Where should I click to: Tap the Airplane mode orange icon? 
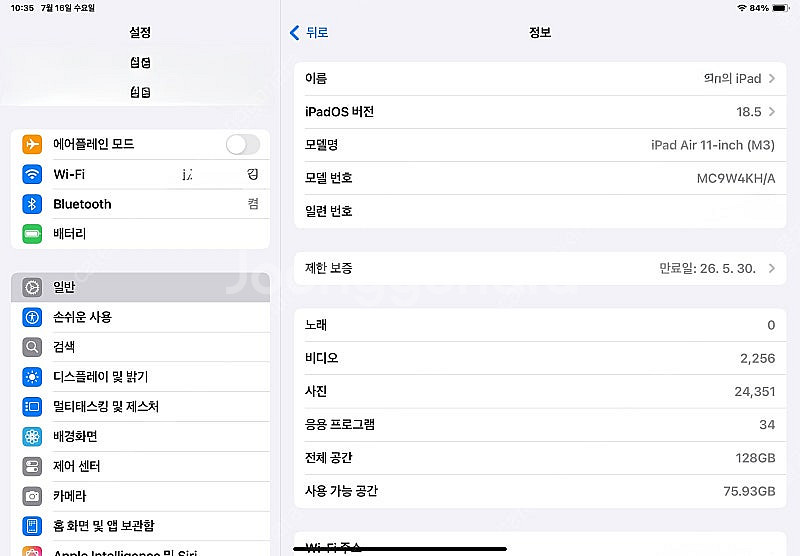(32, 144)
